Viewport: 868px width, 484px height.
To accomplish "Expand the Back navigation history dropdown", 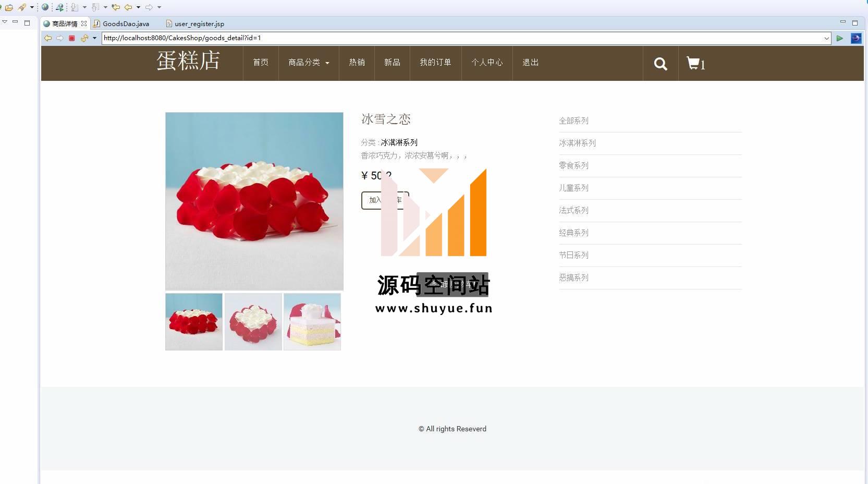I will 138,7.
